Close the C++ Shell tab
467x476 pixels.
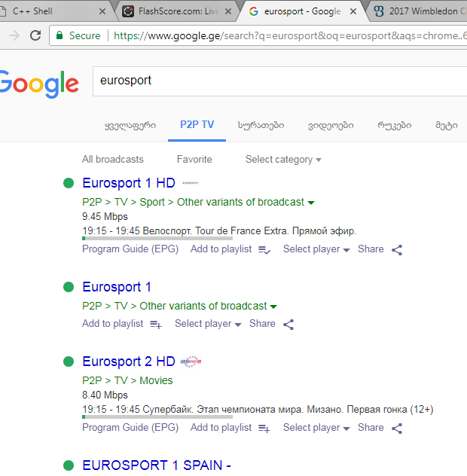[x=102, y=11]
